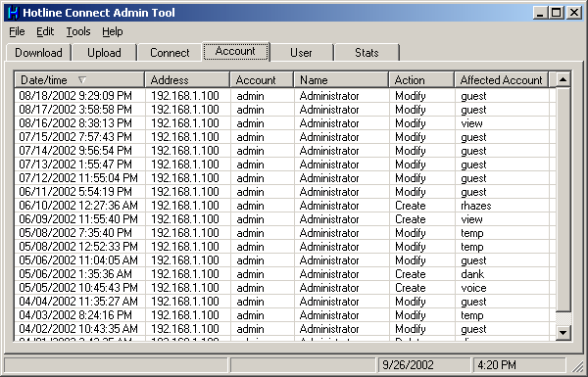Open the Edit menu
588x377 pixels.
(x=45, y=32)
